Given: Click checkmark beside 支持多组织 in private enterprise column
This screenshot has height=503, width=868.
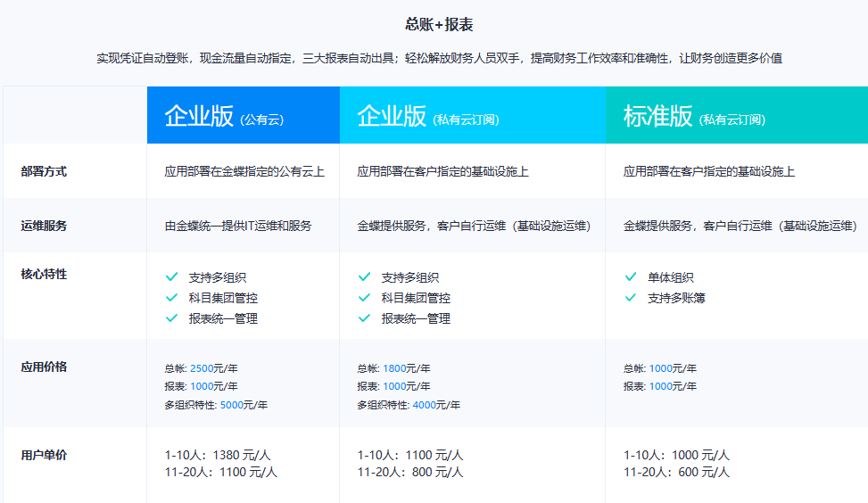Looking at the screenshot, I should [364, 276].
